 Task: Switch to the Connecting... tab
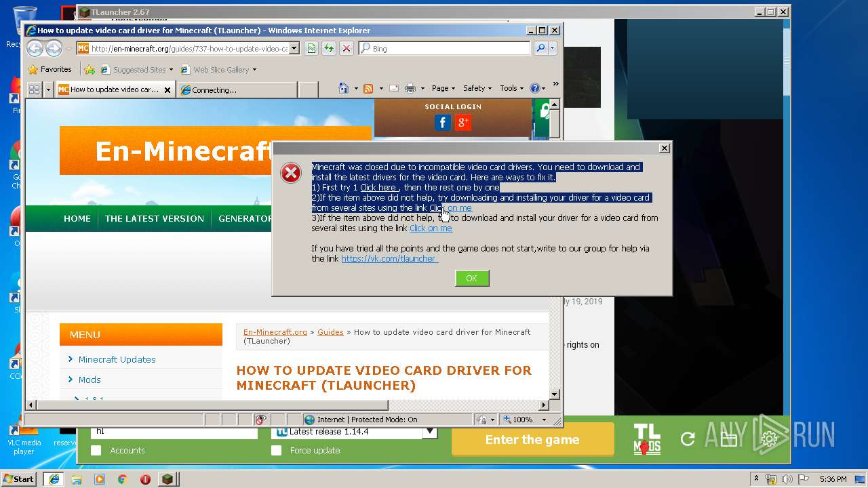(x=237, y=89)
